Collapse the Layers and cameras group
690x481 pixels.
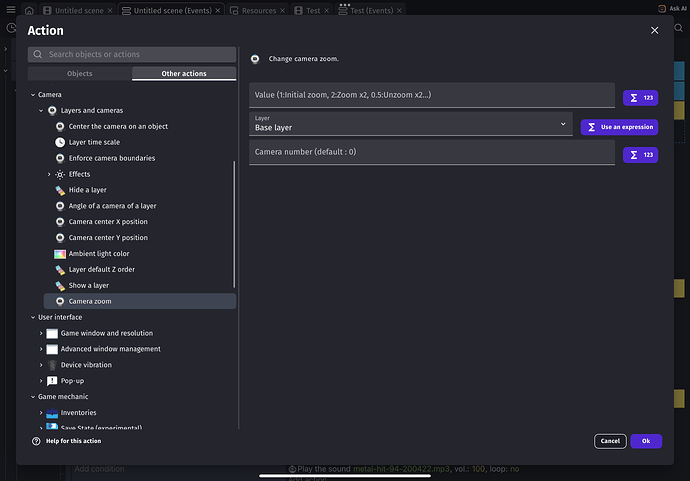pyautogui.click(x=41, y=110)
